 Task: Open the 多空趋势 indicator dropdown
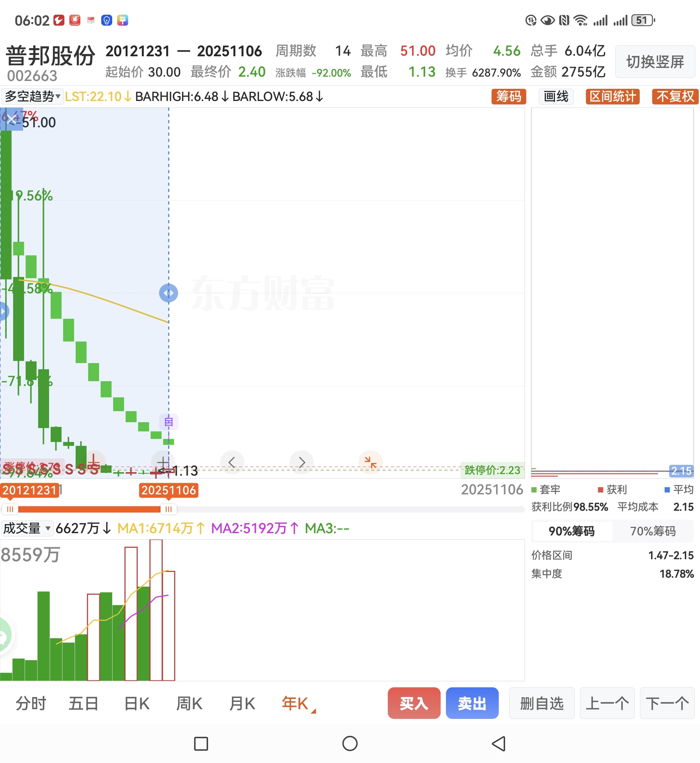pos(32,97)
